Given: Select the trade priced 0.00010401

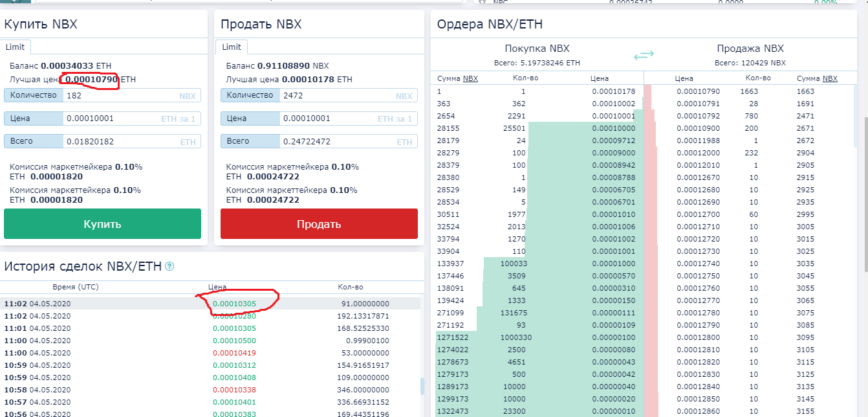Looking at the screenshot, I should tap(210, 402).
